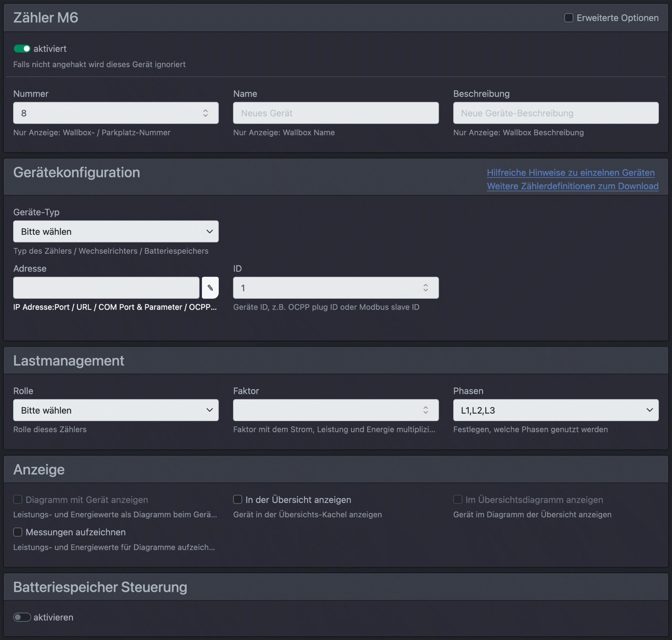The height and width of the screenshot is (640, 672).
Task: Click the empty Adresse input field
Action: [106, 288]
